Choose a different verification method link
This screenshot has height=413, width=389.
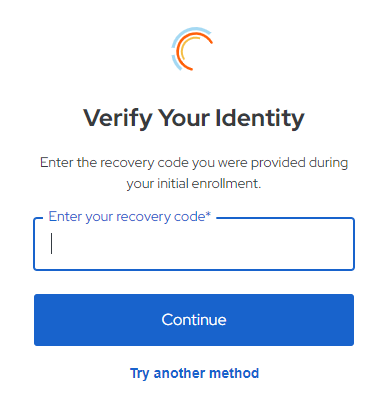pyautogui.click(x=194, y=373)
